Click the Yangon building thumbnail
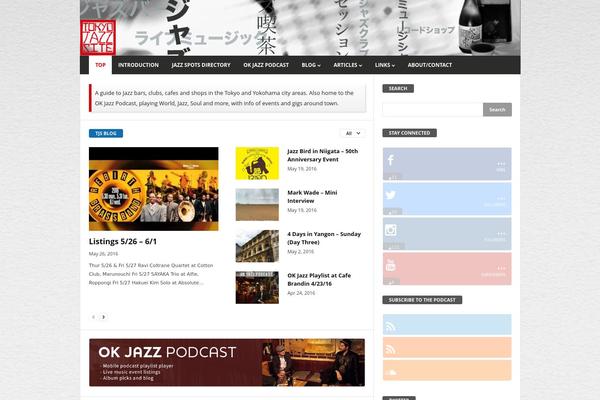The width and height of the screenshot is (600, 400). tap(257, 246)
